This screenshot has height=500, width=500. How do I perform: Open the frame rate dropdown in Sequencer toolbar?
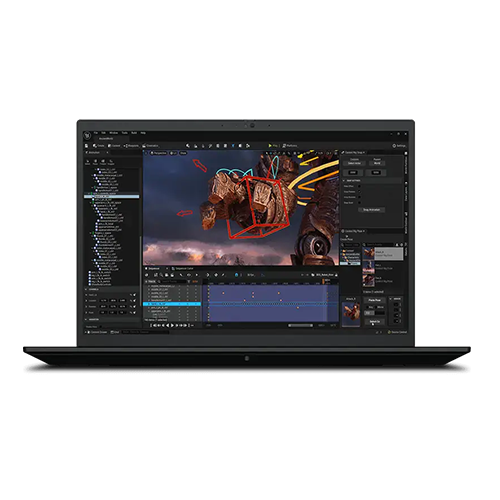(251, 275)
